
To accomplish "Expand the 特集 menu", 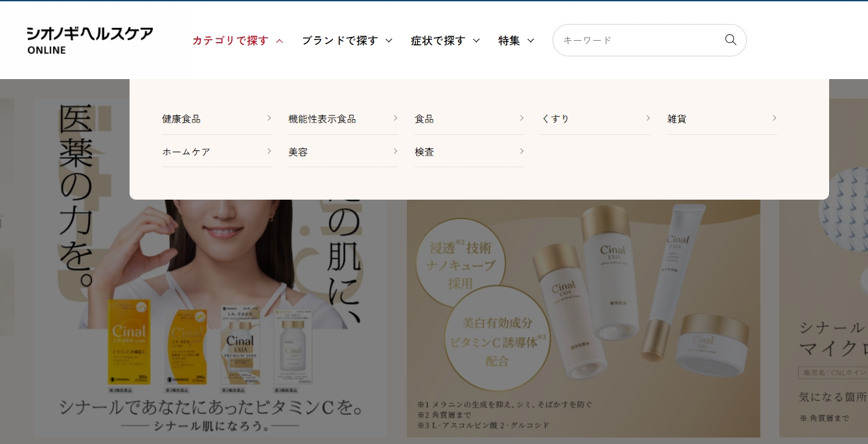I will 516,40.
